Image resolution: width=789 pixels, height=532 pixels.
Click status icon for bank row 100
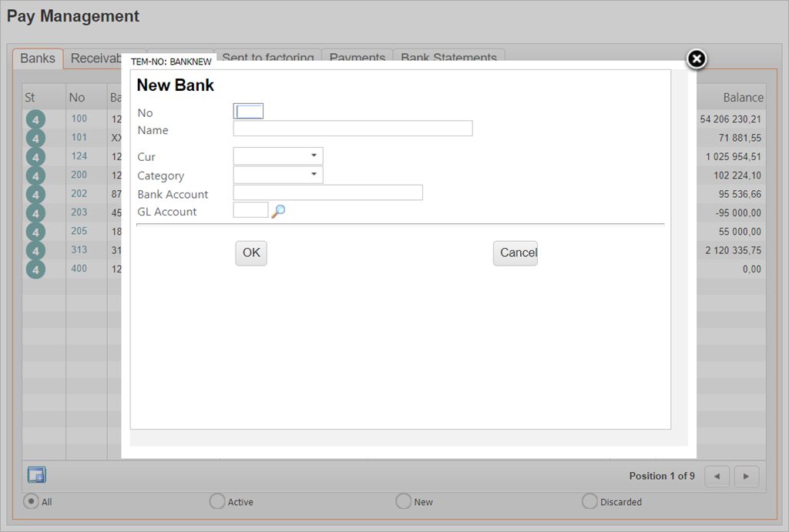pos(35,119)
